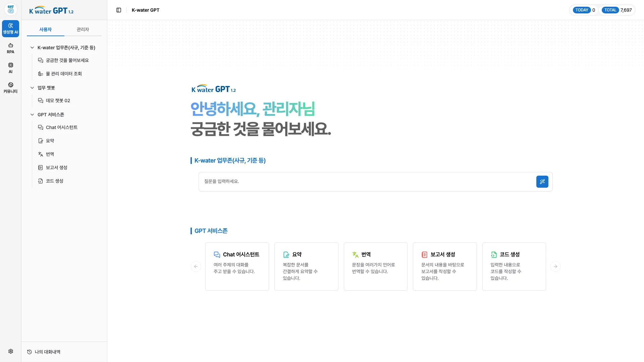The image size is (644, 362).
Task: Click data icon beside 물 관리 데이터 조회
Action: (x=41, y=74)
